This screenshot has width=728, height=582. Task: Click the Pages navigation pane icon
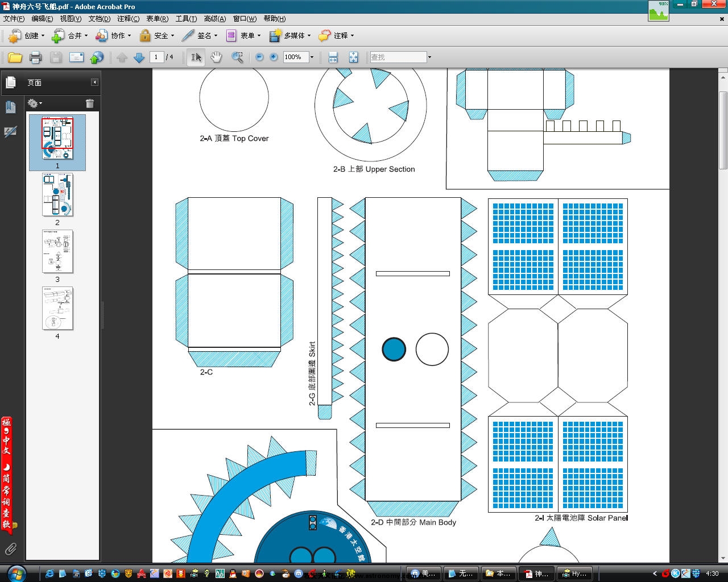10,82
